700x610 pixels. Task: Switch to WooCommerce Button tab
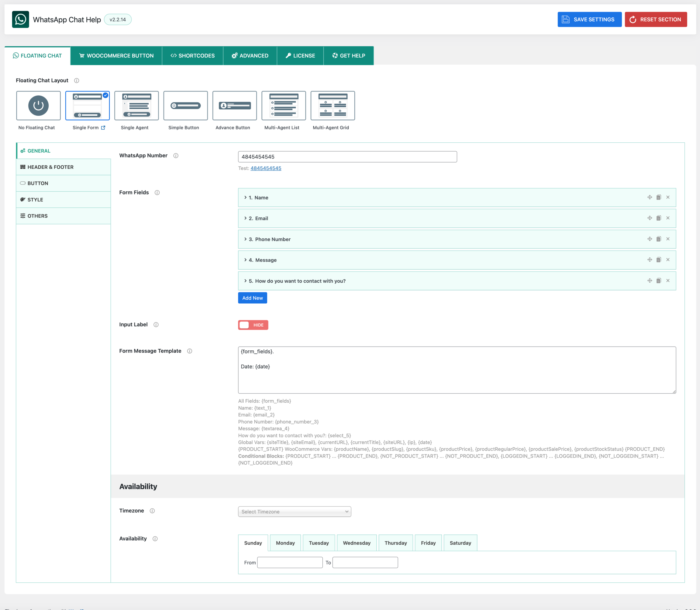pos(116,55)
